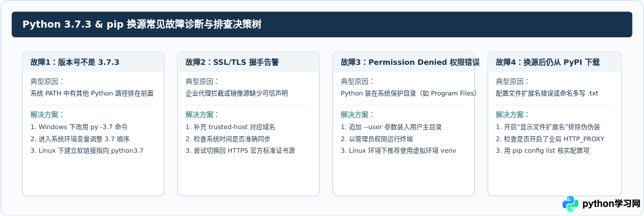This screenshot has width=644, height=216.
Task: Click '1. Windows 下改用 py -3.7 命令'
Action: tap(79, 127)
